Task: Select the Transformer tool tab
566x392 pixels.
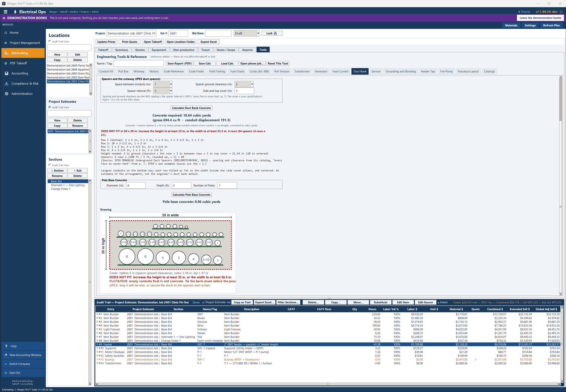Action: pyautogui.click(x=302, y=71)
